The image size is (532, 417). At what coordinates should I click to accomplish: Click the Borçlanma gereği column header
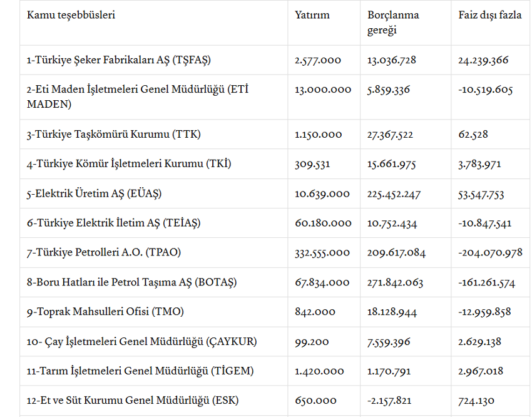tap(393, 23)
